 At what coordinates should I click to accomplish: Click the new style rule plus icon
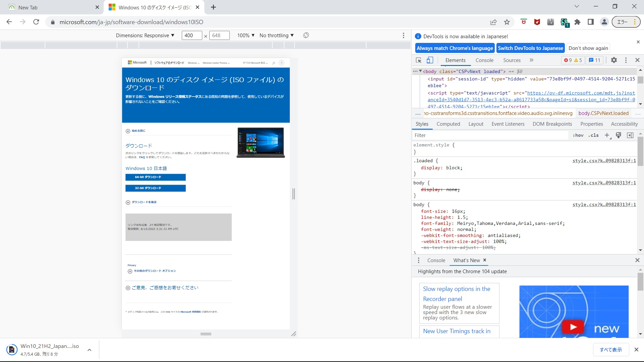click(x=607, y=135)
